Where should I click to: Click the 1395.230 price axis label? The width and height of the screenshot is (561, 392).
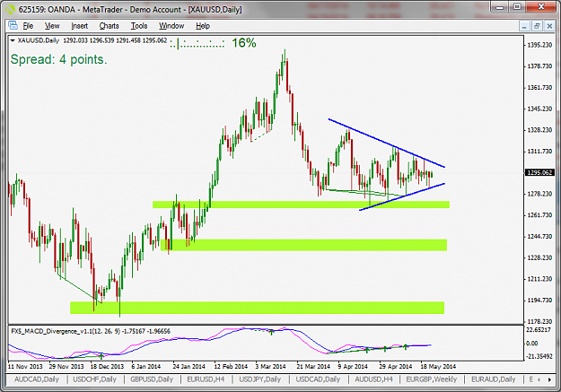pyautogui.click(x=539, y=45)
